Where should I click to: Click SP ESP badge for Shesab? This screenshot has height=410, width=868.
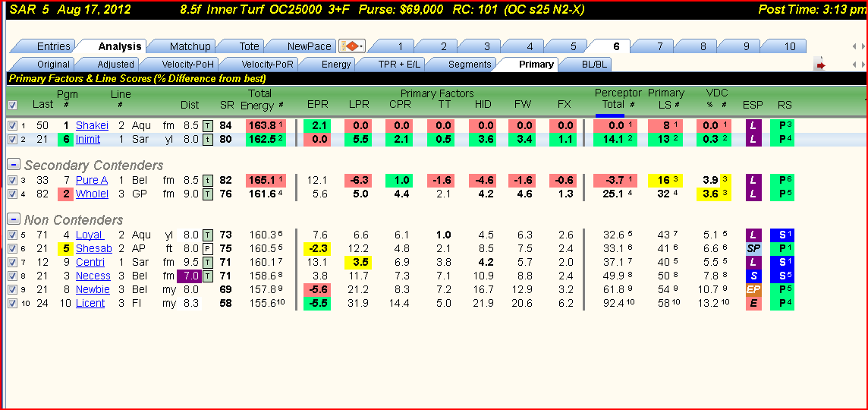click(x=753, y=248)
